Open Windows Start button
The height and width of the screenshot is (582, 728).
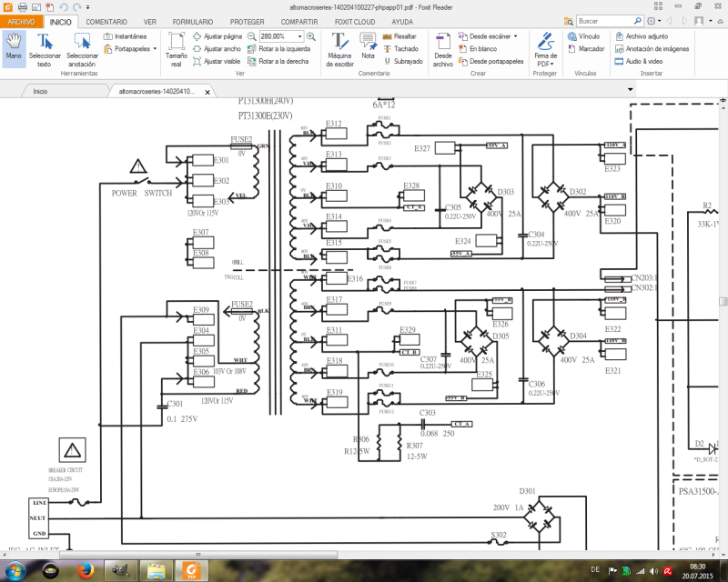(x=15, y=570)
